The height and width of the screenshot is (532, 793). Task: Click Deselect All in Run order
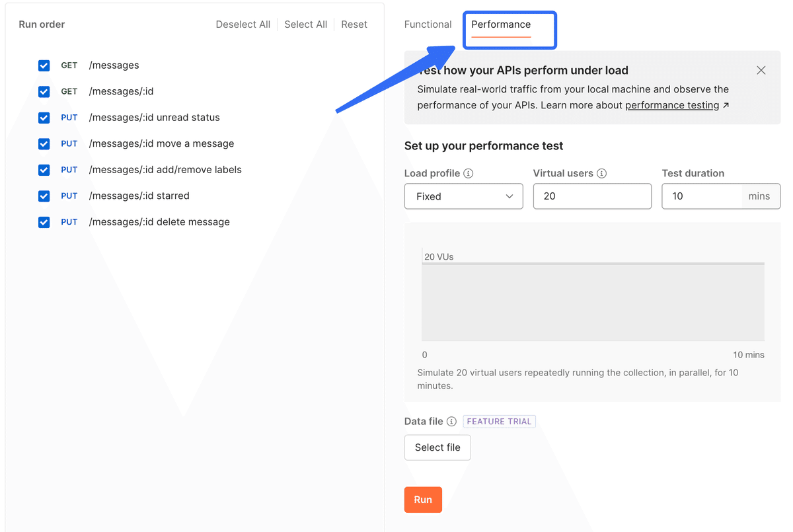click(243, 24)
